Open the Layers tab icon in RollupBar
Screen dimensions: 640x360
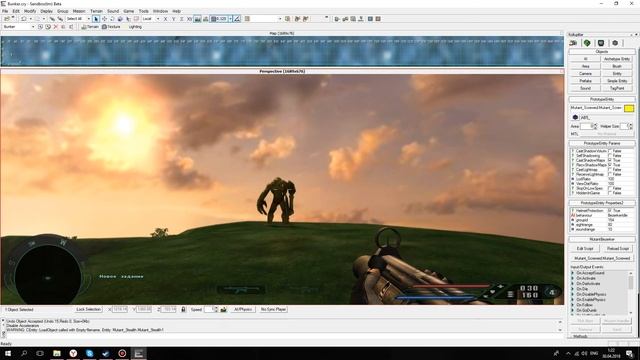(615, 43)
